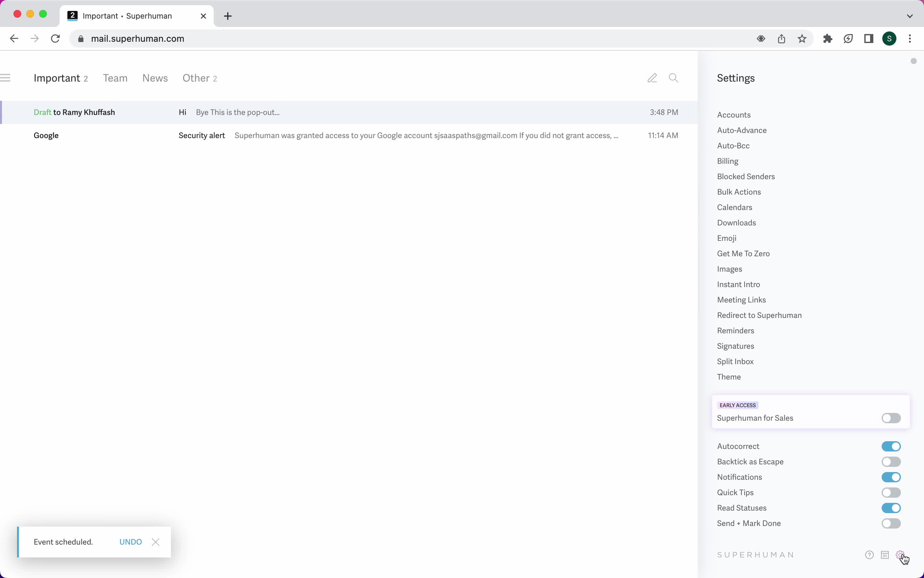Image resolution: width=924 pixels, height=578 pixels.
Task: Click UNDO on Event scheduled toast
Action: (131, 542)
